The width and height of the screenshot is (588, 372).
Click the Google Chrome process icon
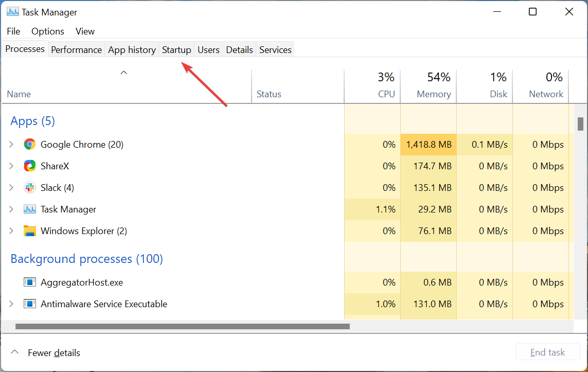tap(30, 145)
